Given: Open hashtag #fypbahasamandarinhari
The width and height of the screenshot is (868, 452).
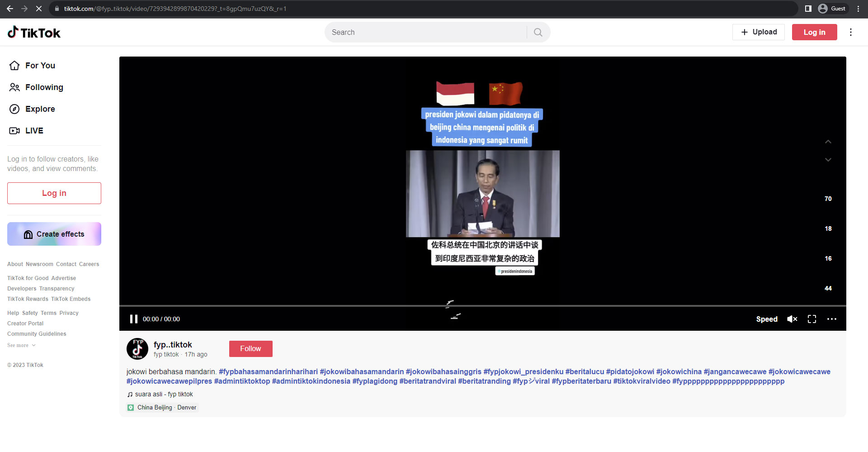Looking at the screenshot, I should [x=268, y=371].
